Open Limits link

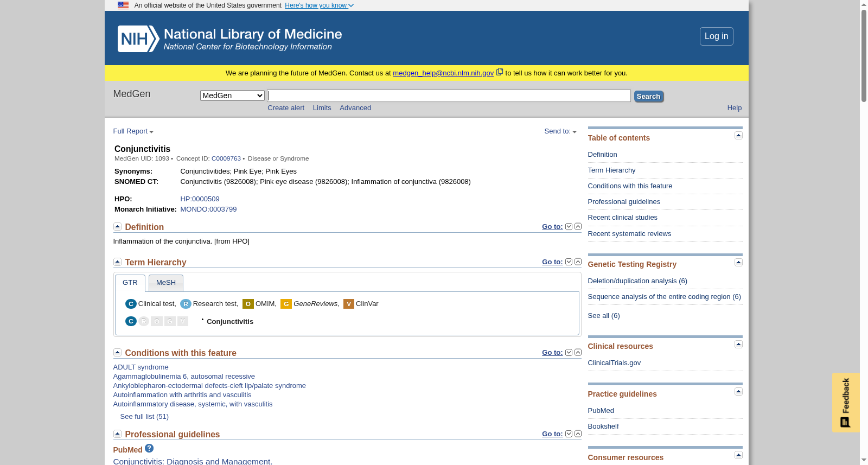(322, 108)
